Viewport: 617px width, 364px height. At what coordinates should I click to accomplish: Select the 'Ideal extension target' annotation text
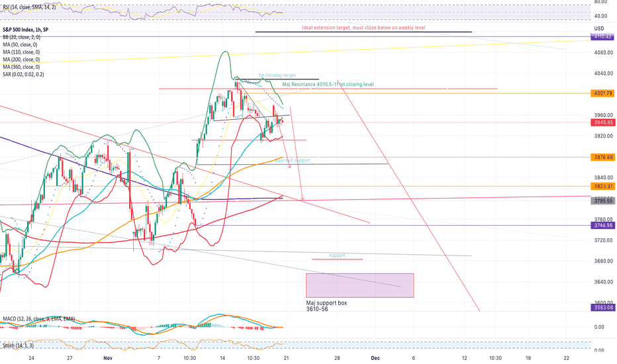point(363,28)
